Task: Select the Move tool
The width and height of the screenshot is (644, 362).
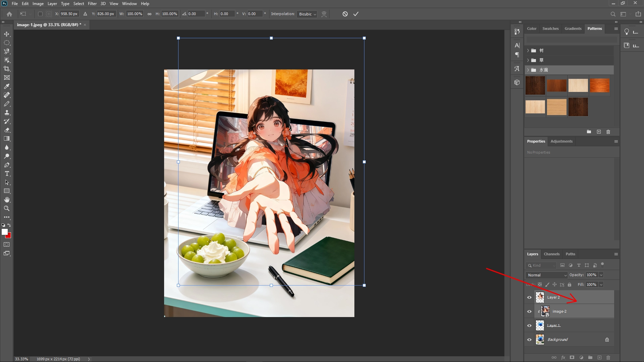Action: (x=7, y=34)
